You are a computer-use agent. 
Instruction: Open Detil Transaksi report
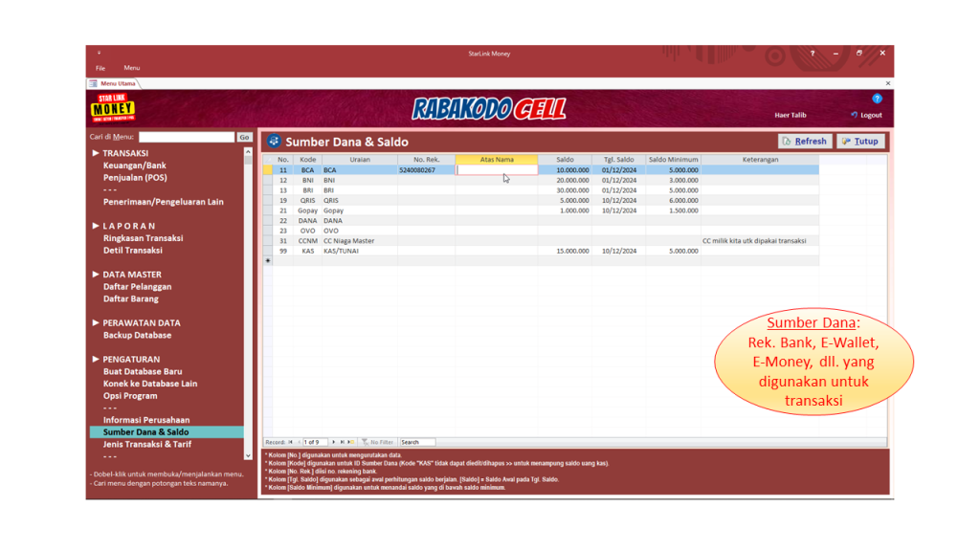click(132, 250)
